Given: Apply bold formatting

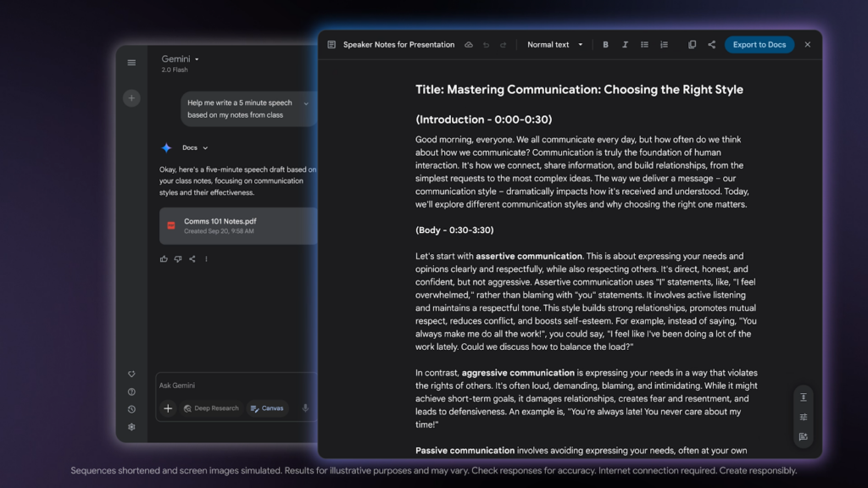Looking at the screenshot, I should click(x=605, y=45).
